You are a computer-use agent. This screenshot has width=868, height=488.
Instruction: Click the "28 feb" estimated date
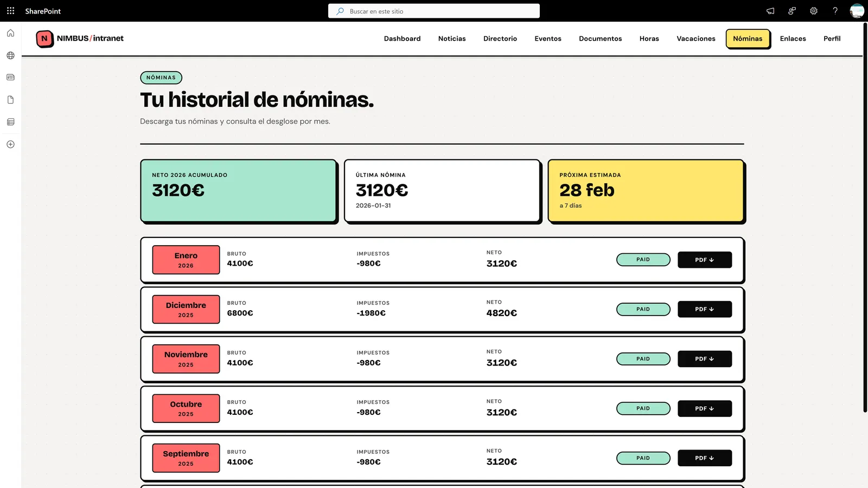[x=587, y=190]
